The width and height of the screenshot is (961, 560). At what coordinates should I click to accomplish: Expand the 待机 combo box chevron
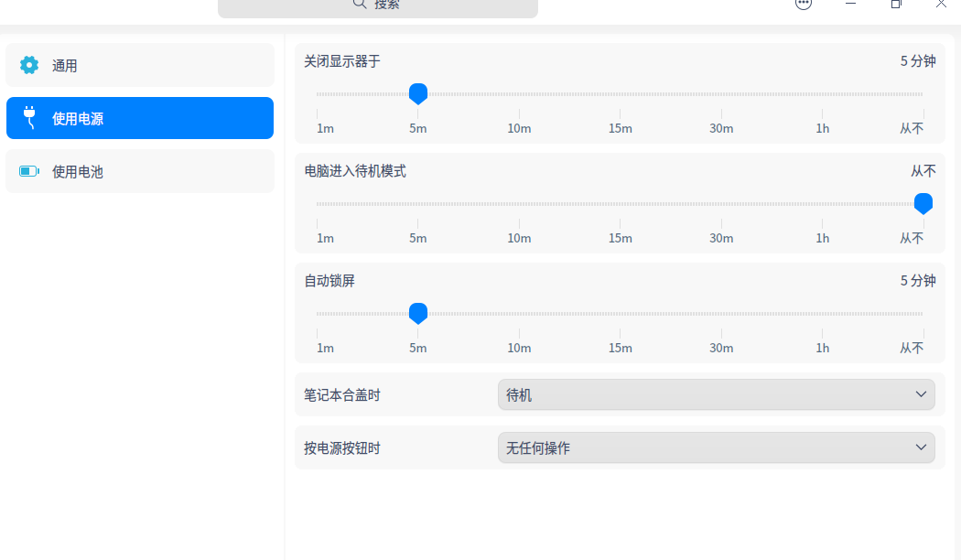(x=922, y=394)
